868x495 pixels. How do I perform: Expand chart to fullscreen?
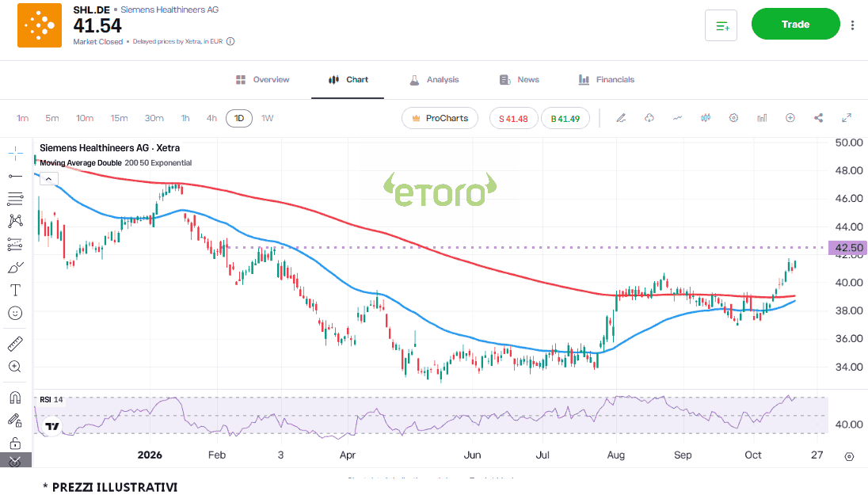coord(847,118)
